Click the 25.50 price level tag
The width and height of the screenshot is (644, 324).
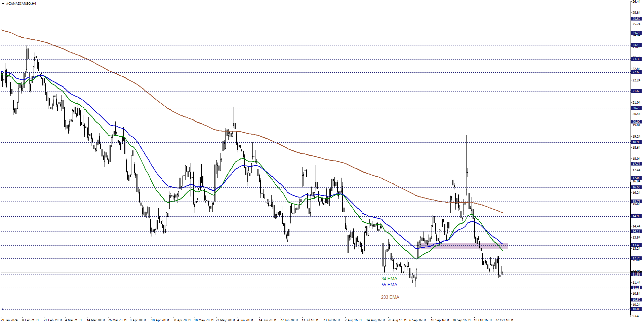click(636, 19)
